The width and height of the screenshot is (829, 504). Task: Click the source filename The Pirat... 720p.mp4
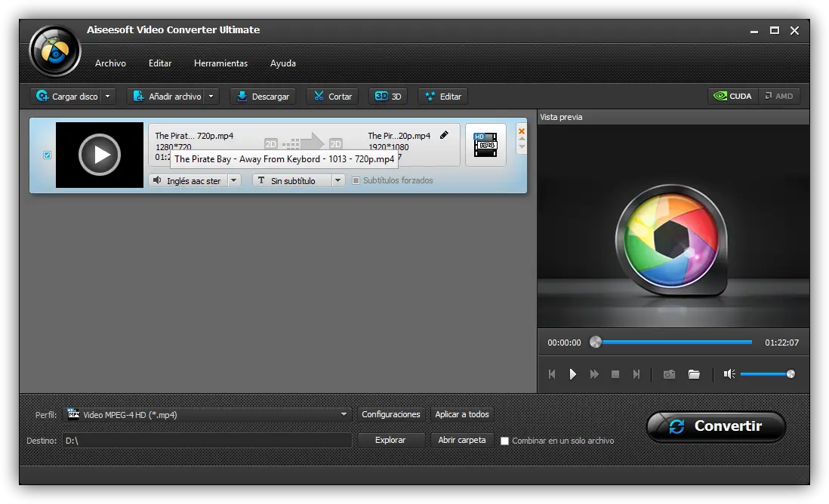(x=194, y=136)
